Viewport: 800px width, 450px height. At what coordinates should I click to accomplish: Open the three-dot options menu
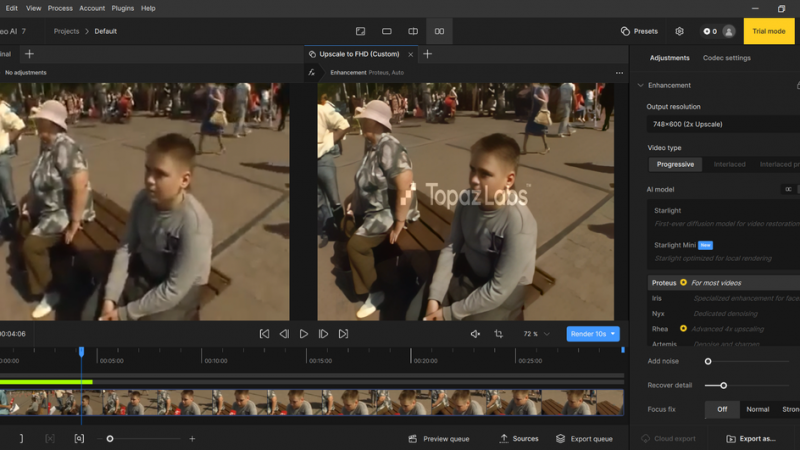coord(619,72)
